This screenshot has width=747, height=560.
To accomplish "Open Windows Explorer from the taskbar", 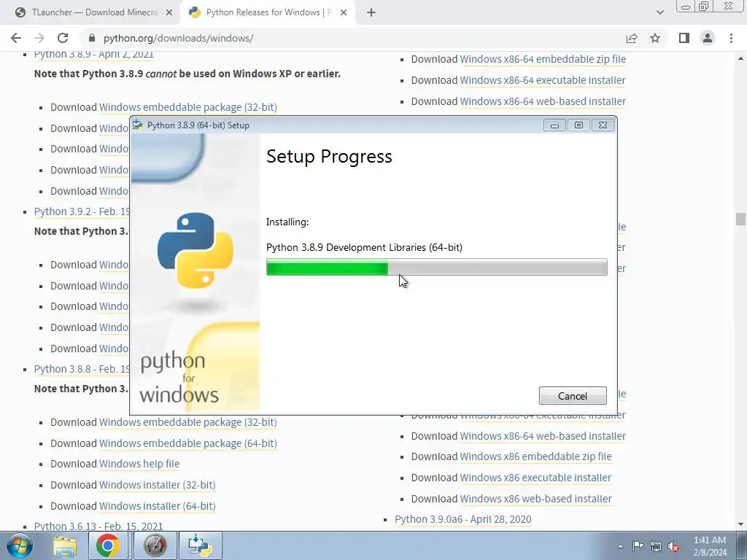I will 65,545.
